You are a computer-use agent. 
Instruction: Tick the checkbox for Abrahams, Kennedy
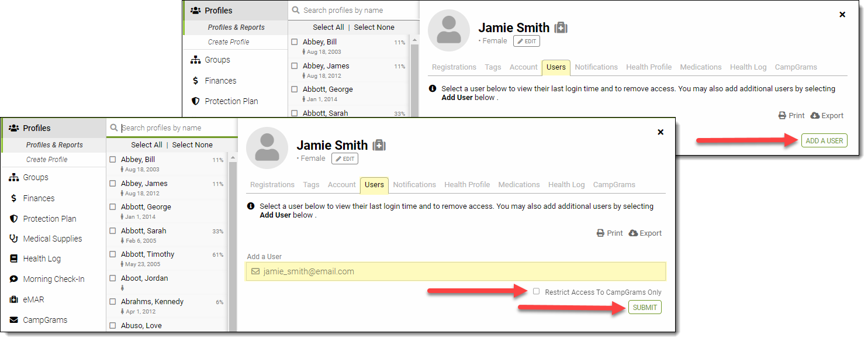113,302
